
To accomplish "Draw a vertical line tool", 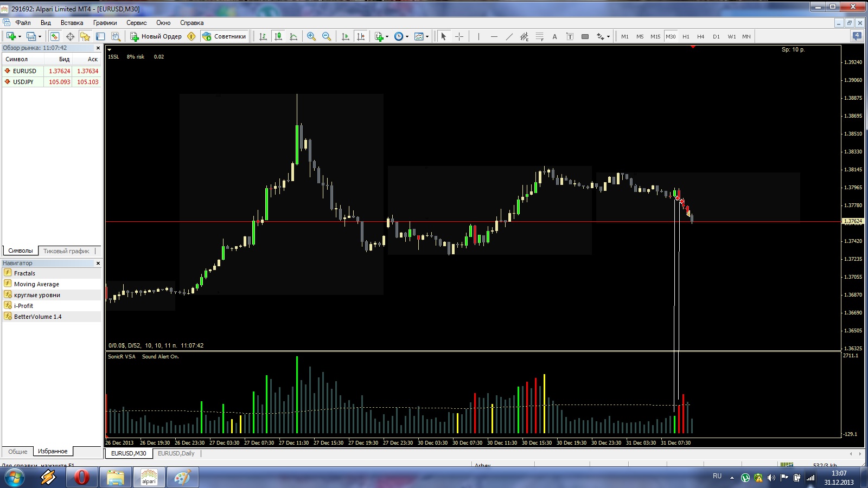I will [x=478, y=36].
